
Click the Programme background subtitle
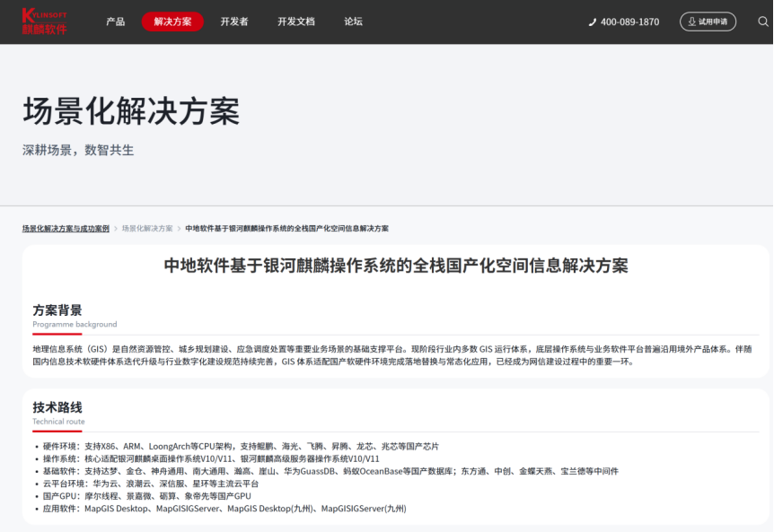[x=75, y=324]
